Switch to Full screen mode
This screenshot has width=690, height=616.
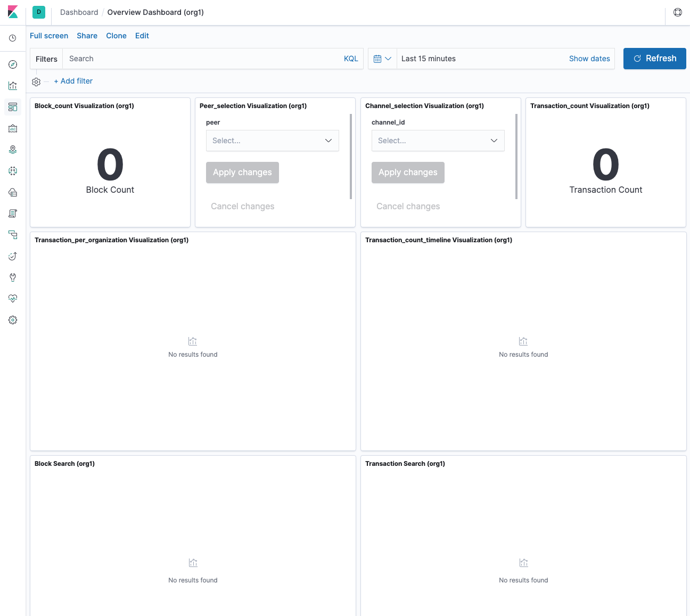pos(49,36)
